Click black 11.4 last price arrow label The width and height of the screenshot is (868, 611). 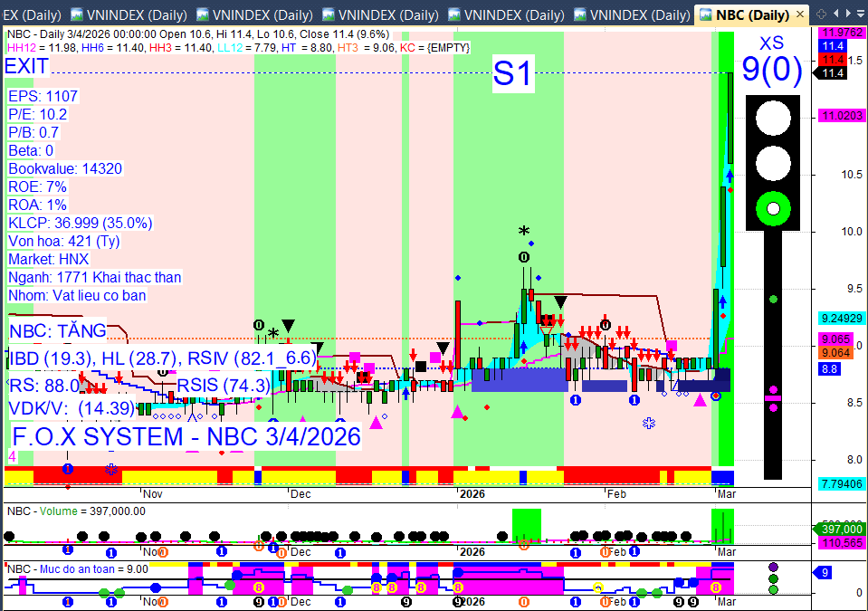coord(830,73)
